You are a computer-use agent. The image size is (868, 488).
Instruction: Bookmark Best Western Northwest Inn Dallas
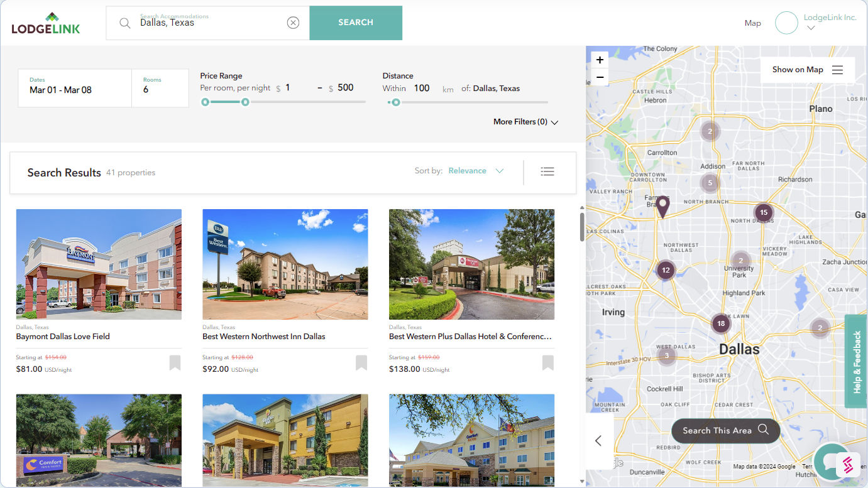361,363
